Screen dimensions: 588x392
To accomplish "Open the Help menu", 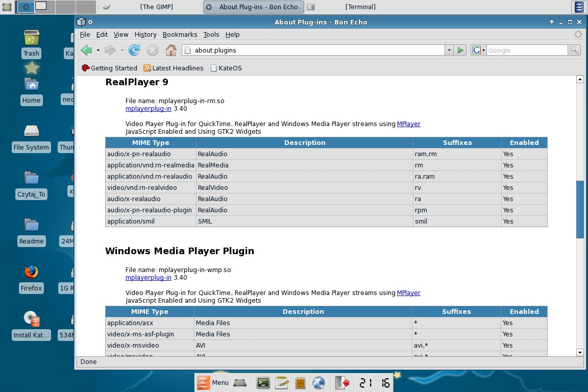I will [x=232, y=35].
